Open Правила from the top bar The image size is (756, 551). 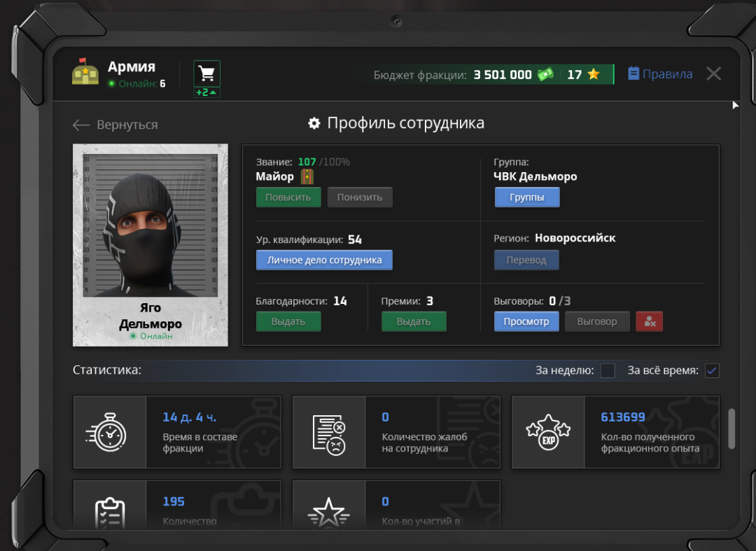tap(660, 74)
